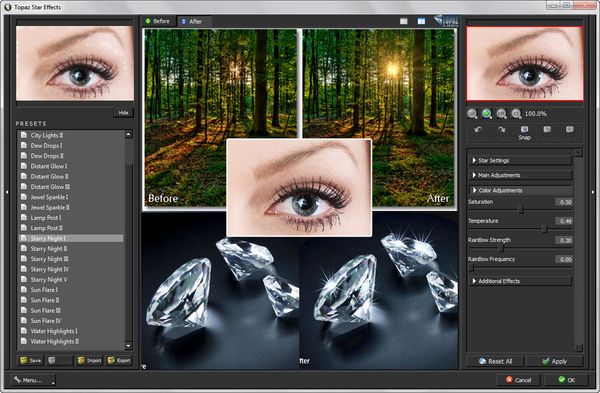This screenshot has width=600, height=393.
Task: Collapse the Color Adjustments section
Action: click(520, 190)
